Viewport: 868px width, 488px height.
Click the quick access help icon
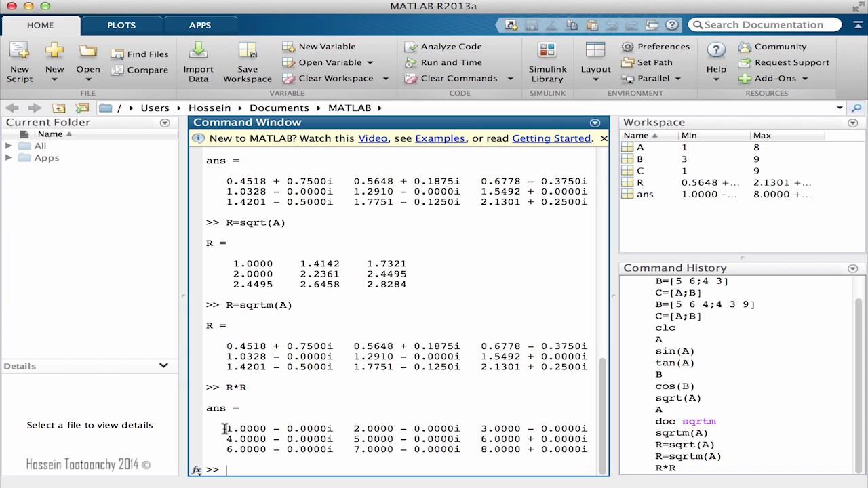coord(672,25)
